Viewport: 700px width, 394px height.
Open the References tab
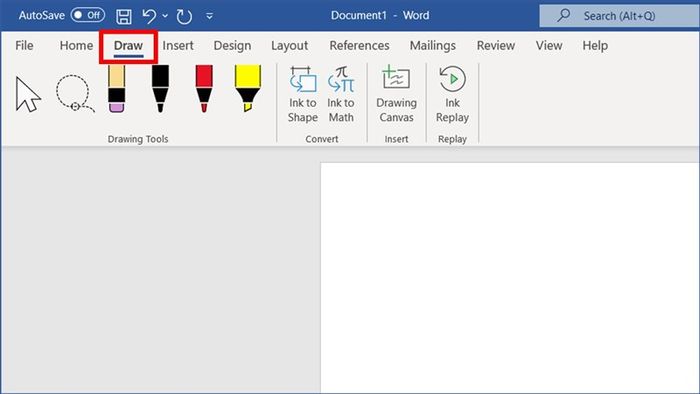pos(359,46)
